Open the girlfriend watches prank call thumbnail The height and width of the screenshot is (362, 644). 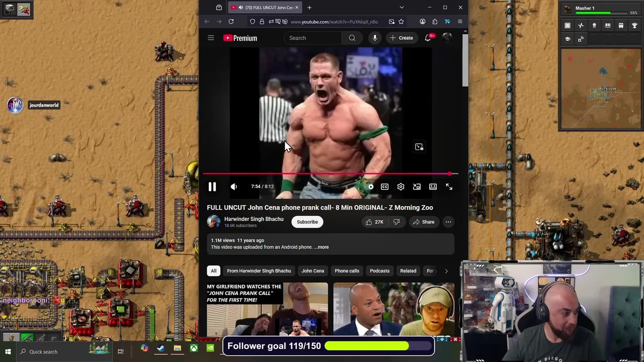(267, 309)
